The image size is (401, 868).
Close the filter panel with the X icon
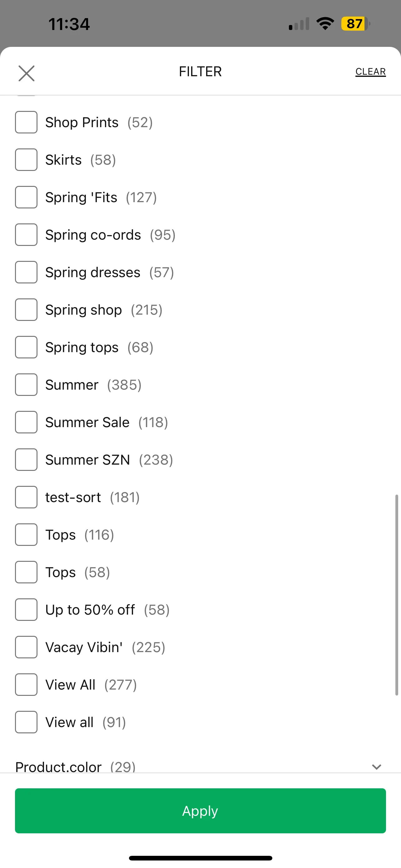pos(26,73)
